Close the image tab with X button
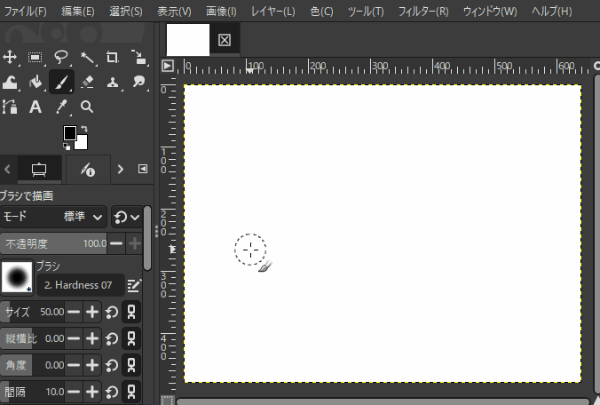 coord(224,40)
